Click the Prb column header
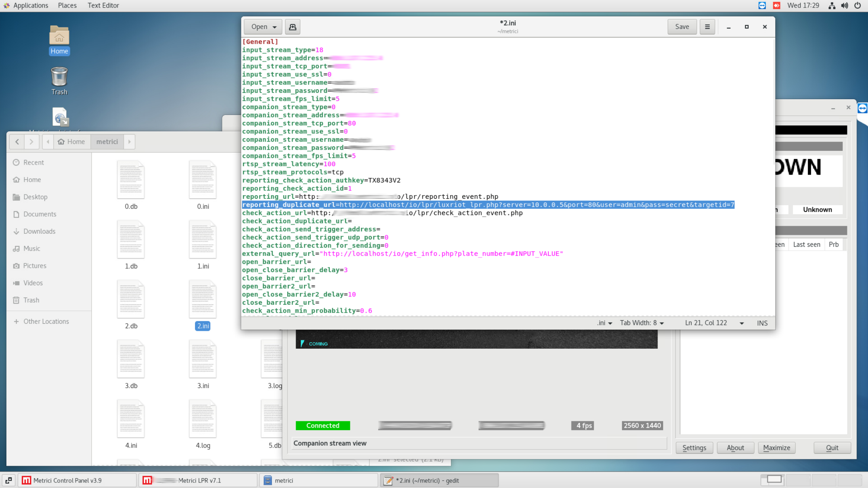Viewport: 868px width, 488px height. (834, 244)
